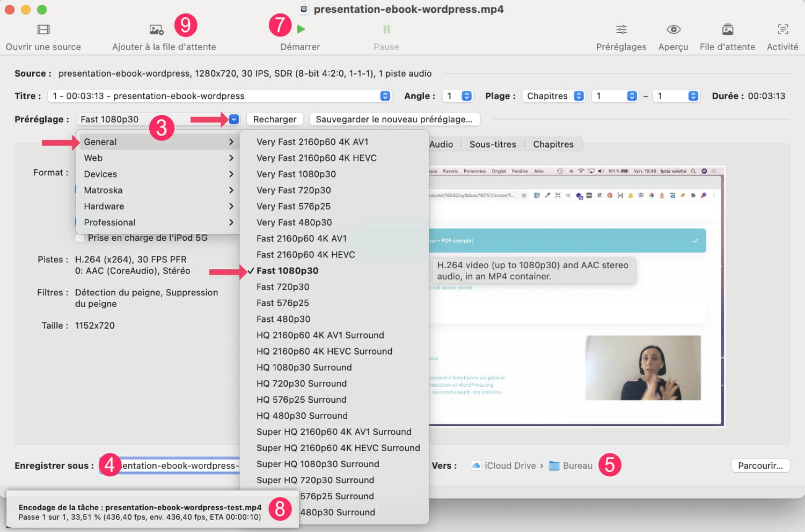Click the Parcourir… button
The height and width of the screenshot is (532, 805).
click(x=760, y=465)
